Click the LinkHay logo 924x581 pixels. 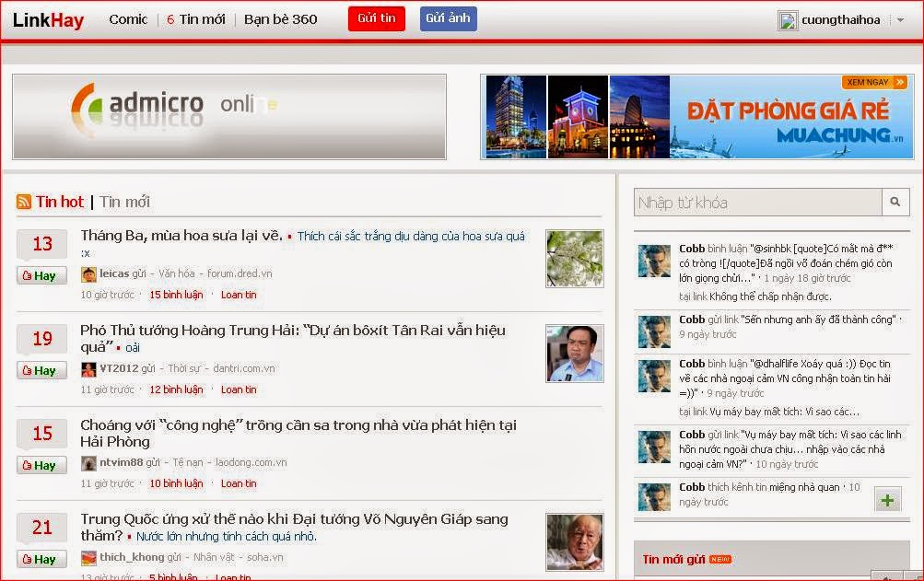click(x=48, y=20)
